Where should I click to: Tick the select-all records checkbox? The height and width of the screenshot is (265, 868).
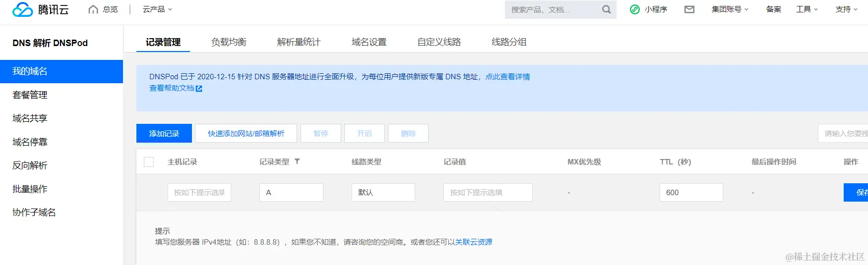(149, 162)
